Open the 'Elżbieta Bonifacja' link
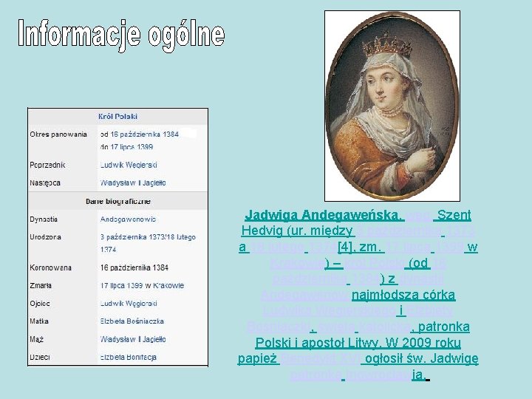The height and width of the screenshot is (399, 532). 129,357
